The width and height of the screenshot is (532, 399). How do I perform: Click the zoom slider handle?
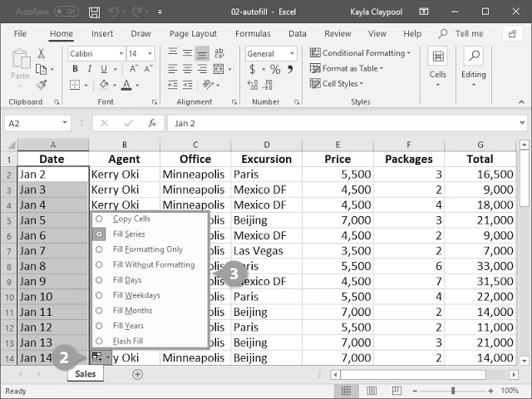click(452, 391)
